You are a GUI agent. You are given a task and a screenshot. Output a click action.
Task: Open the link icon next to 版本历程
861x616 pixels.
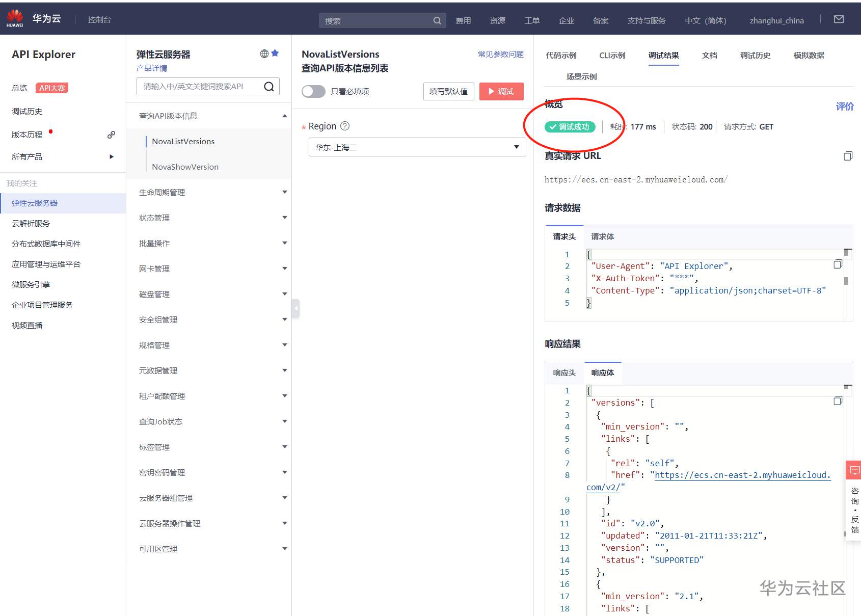coord(111,135)
